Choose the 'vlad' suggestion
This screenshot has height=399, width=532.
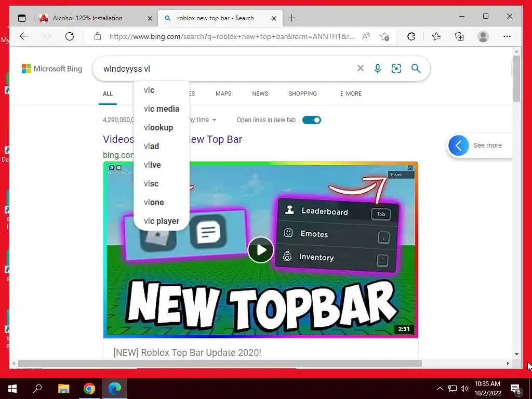point(162,146)
